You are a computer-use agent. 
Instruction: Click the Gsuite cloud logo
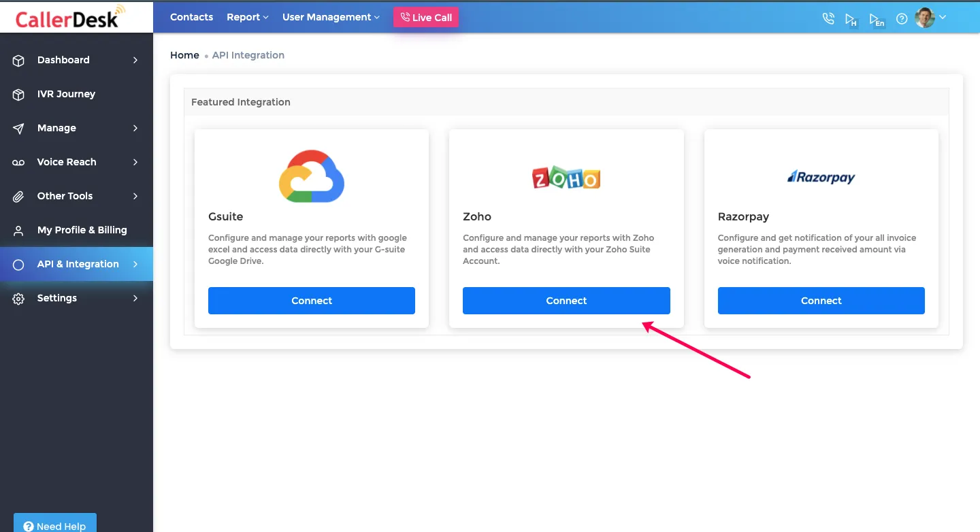(312, 176)
